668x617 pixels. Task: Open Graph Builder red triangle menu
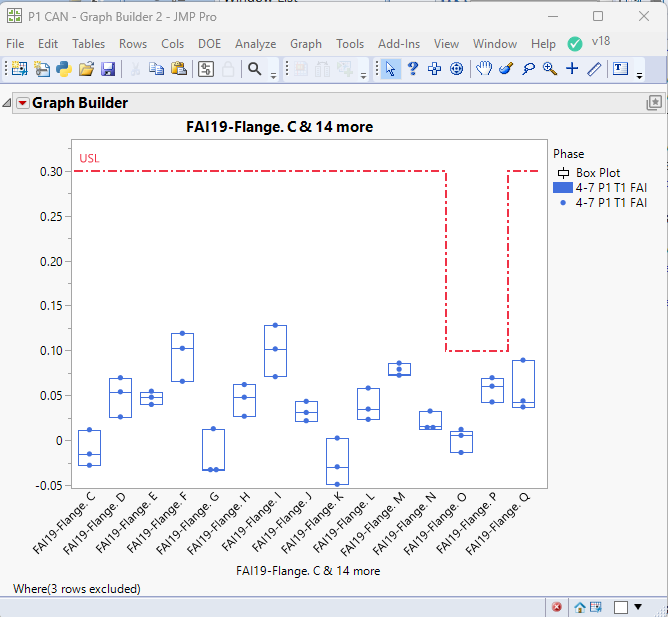23,103
